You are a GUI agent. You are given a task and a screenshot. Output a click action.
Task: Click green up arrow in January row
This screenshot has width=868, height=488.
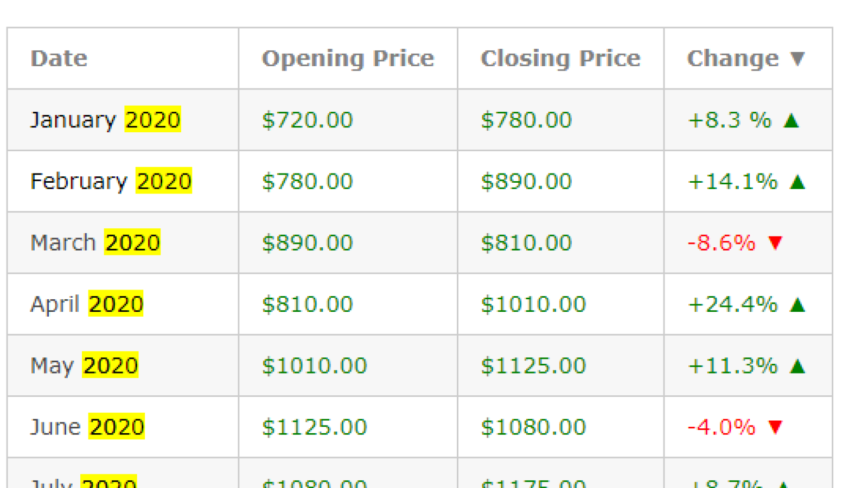792,120
